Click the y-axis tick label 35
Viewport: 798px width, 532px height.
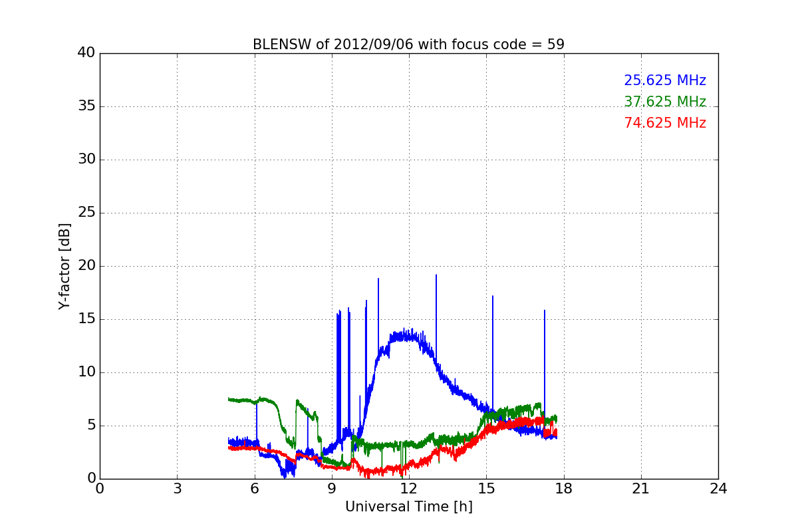tap(86, 106)
